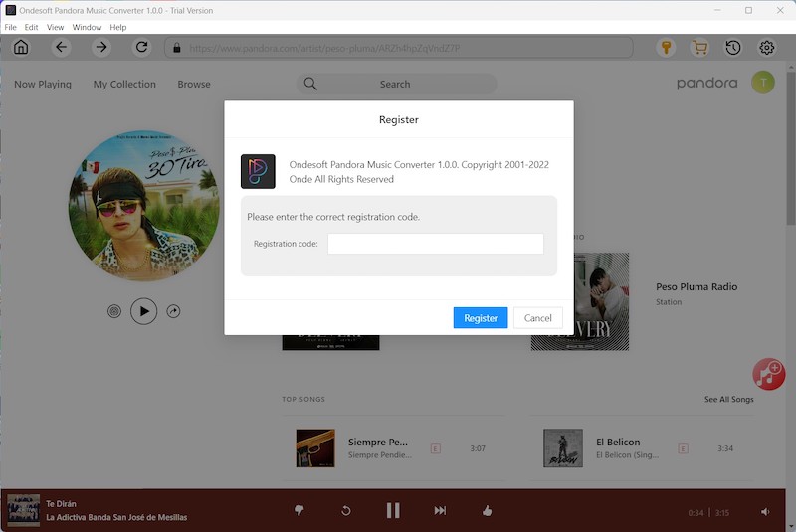Click the Pandora search box
Screen dimensions: 796x532
pyautogui.click(x=396, y=84)
